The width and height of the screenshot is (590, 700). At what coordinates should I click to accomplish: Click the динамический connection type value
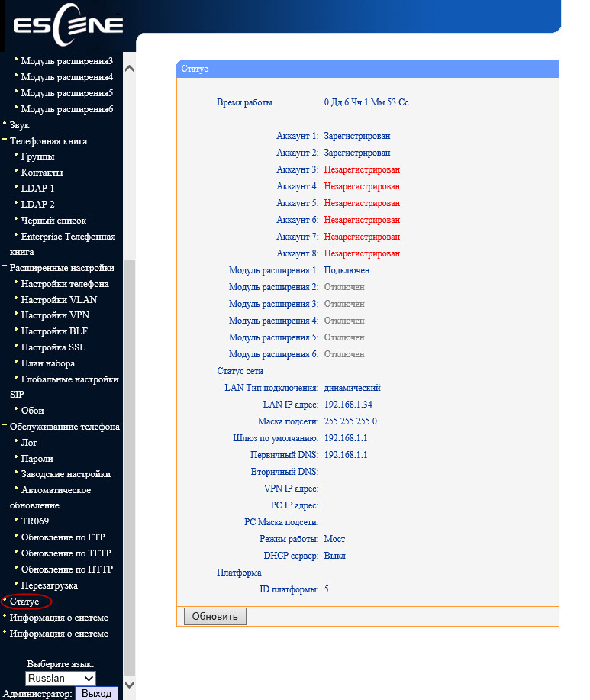[x=352, y=388]
